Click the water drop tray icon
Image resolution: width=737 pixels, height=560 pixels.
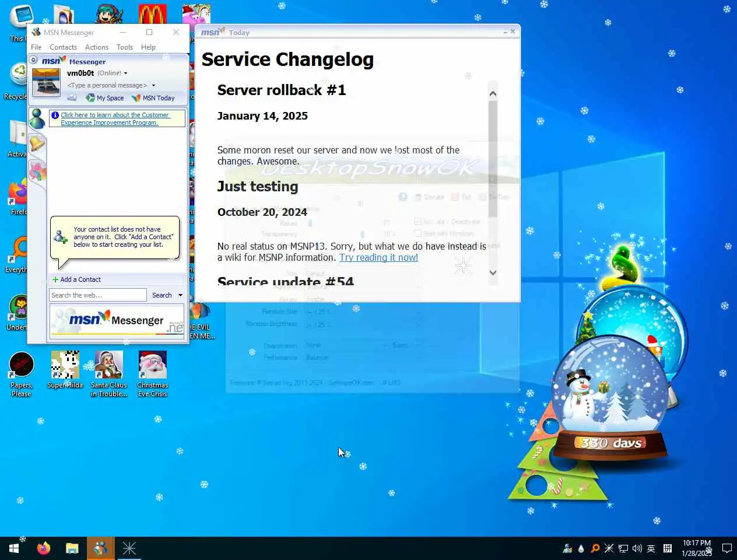tap(581, 548)
